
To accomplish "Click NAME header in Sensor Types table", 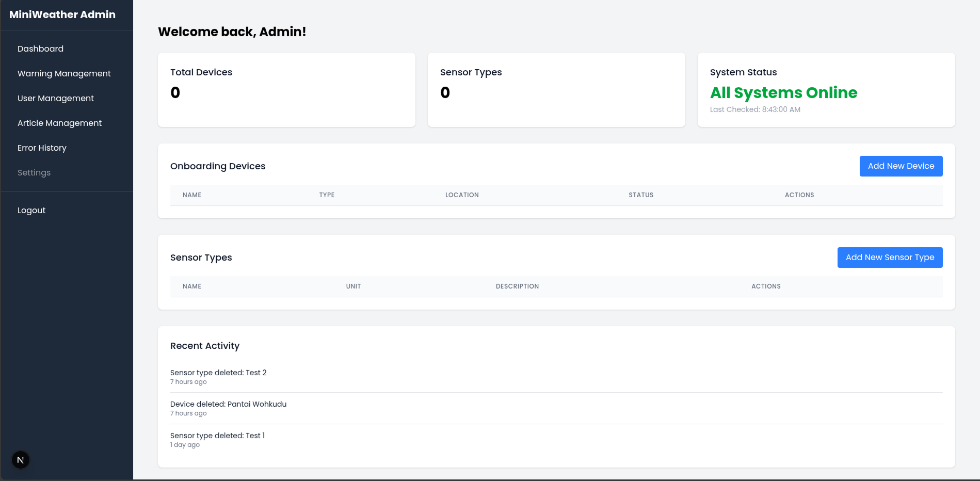I will (192, 286).
